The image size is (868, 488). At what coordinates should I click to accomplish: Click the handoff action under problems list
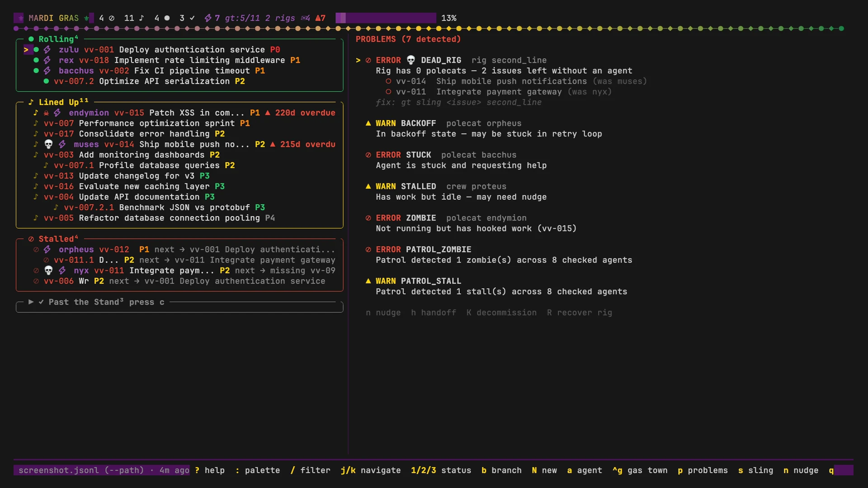click(434, 313)
